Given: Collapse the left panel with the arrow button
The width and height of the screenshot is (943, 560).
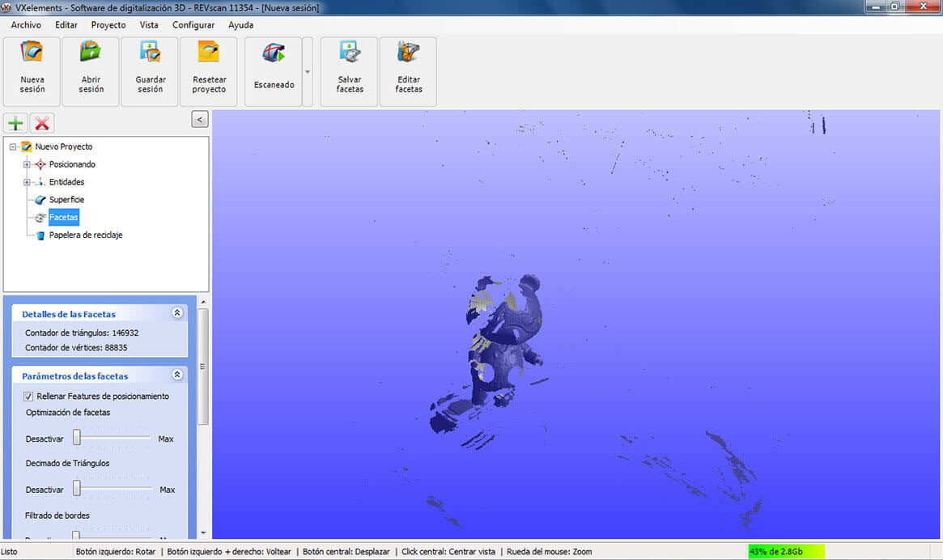Looking at the screenshot, I should (x=200, y=119).
